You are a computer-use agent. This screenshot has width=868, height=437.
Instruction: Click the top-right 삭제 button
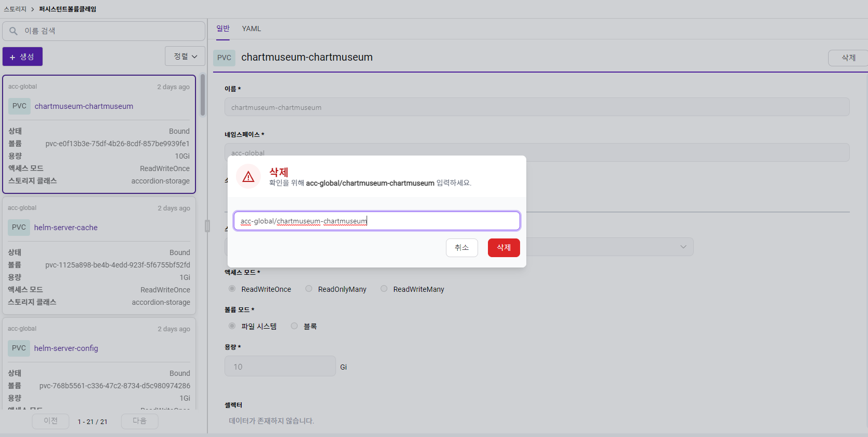coord(848,58)
